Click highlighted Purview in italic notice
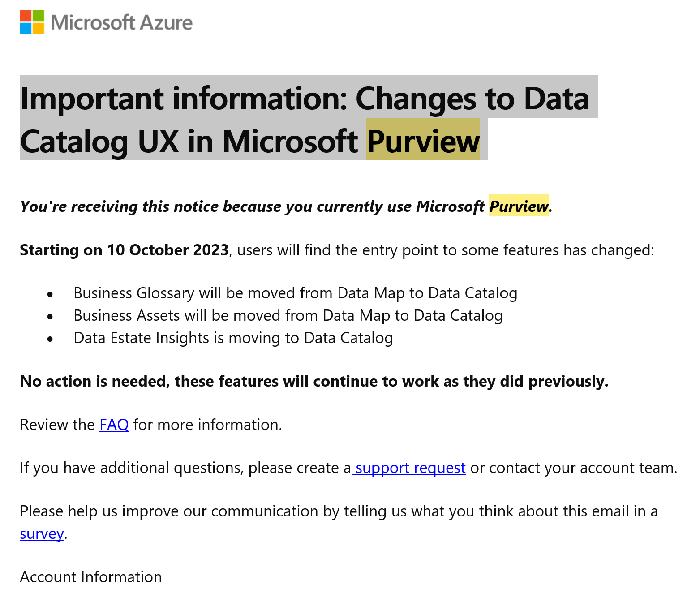Screen dimensions: 700x606 pos(518,206)
